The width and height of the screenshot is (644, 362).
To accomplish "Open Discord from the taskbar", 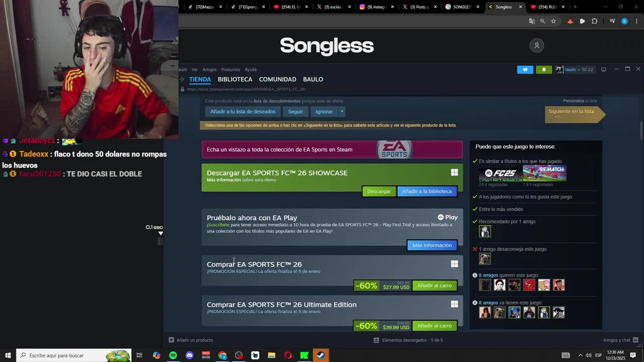I will pos(189,355).
